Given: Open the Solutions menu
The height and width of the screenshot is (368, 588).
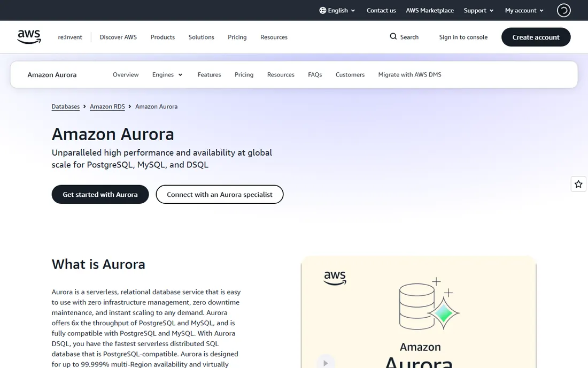Looking at the screenshot, I should 201,37.
